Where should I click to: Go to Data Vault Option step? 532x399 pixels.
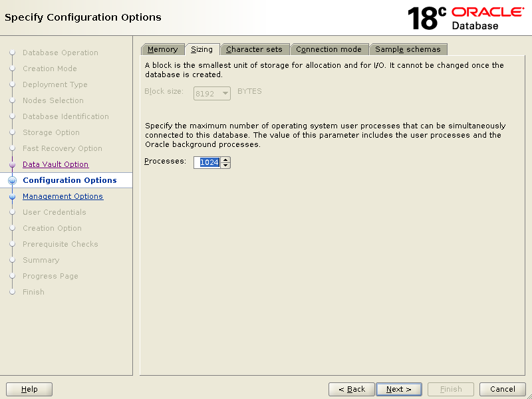coord(56,164)
